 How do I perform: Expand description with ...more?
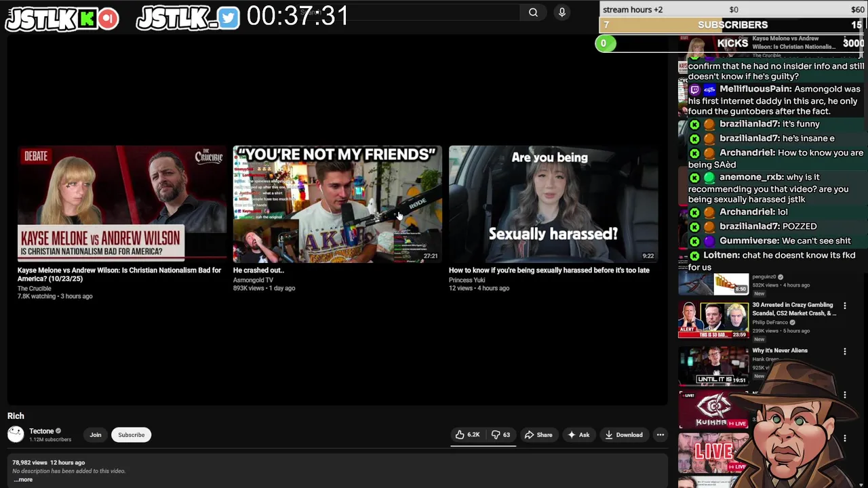tap(24, 480)
